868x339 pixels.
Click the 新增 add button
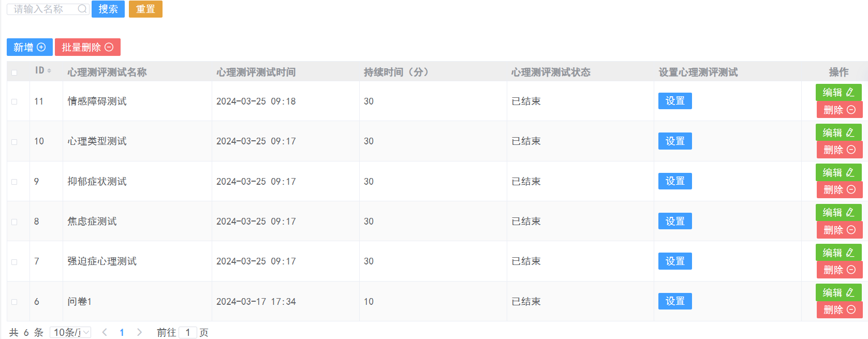[30, 47]
